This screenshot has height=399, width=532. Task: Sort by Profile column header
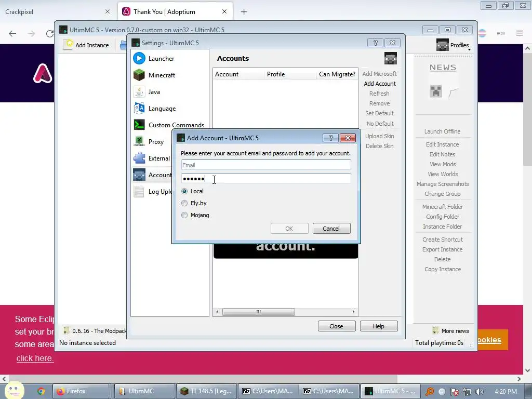pos(290,74)
